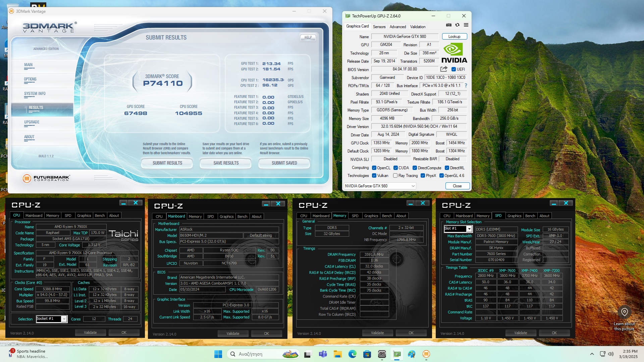Click the Close button in GPU-Z
Image resolution: width=644 pixels, height=362 pixels.
tap(457, 186)
